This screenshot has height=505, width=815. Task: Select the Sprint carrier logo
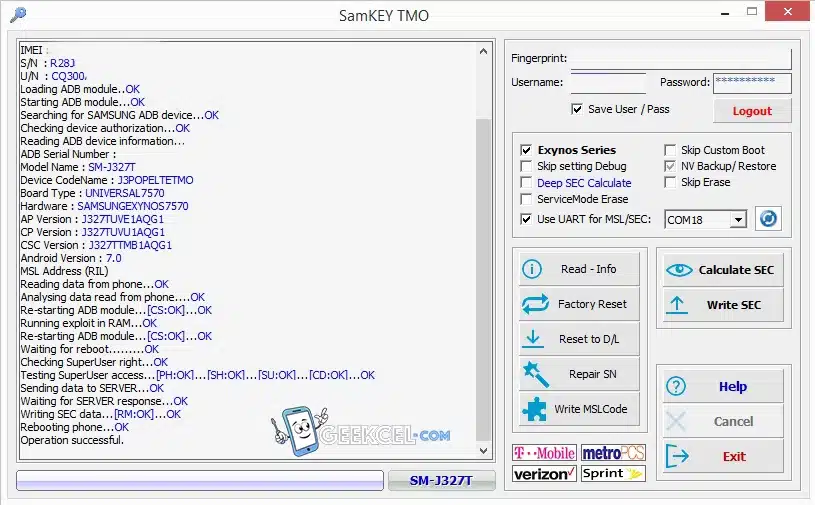coord(613,474)
